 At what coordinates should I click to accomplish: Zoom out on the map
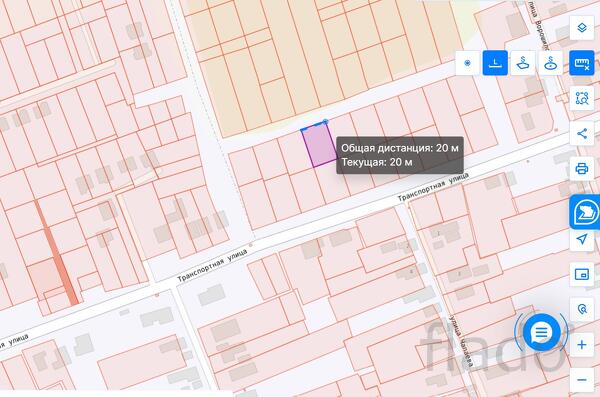coord(582,380)
